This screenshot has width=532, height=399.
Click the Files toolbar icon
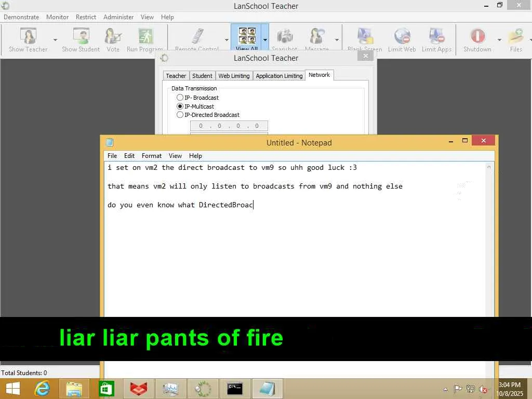516,39
